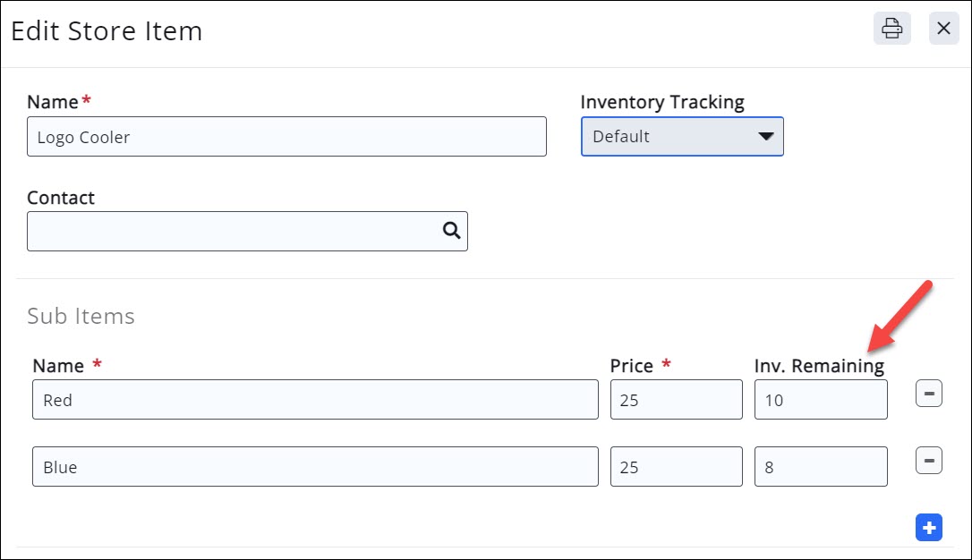Select the price field for Blue

(x=676, y=467)
